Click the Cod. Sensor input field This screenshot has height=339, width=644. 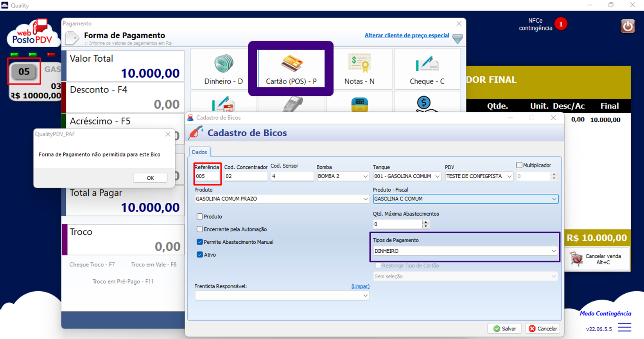(292, 176)
